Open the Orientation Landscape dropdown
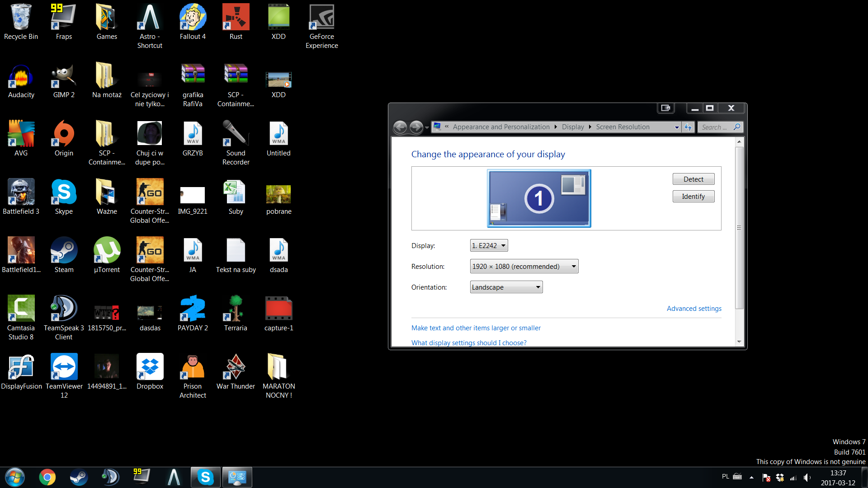Viewport: 868px width, 488px height. pos(506,287)
